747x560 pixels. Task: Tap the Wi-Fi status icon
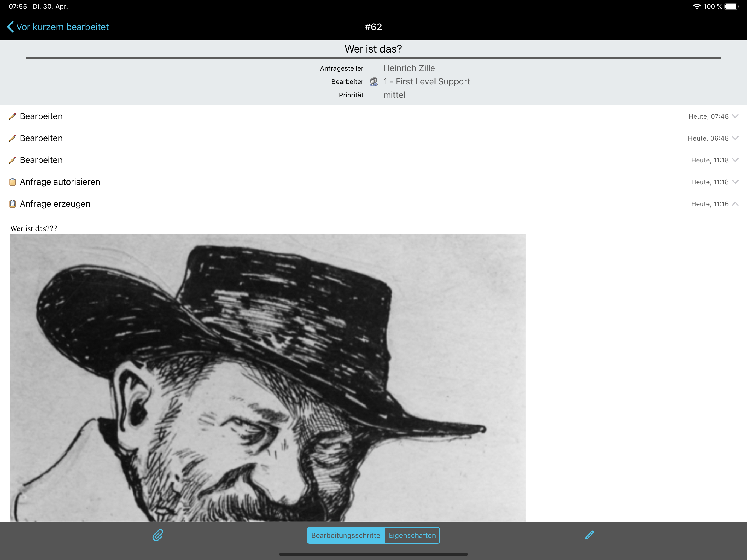(696, 6)
